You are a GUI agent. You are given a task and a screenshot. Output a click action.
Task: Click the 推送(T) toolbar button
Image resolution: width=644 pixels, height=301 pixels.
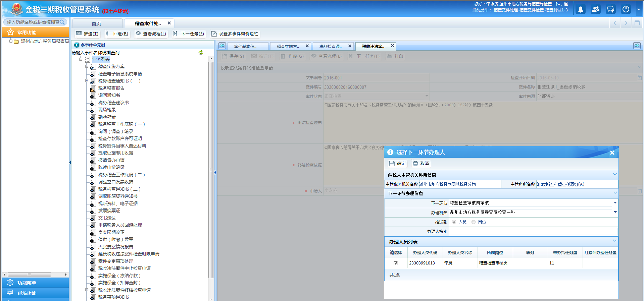pos(87,34)
